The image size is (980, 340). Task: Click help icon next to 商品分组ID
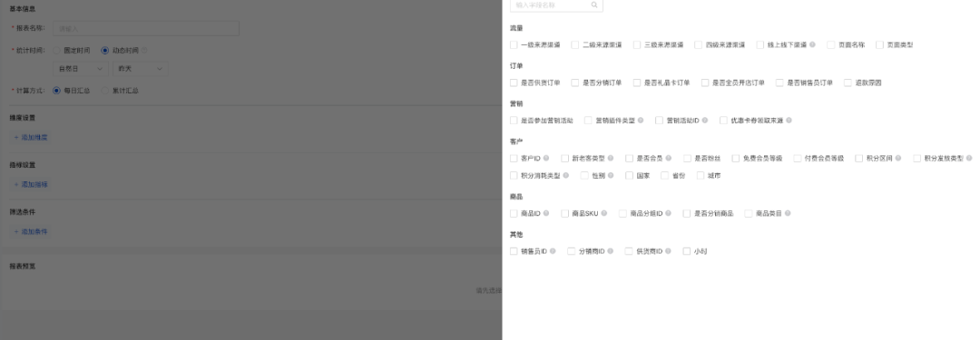coord(669,213)
